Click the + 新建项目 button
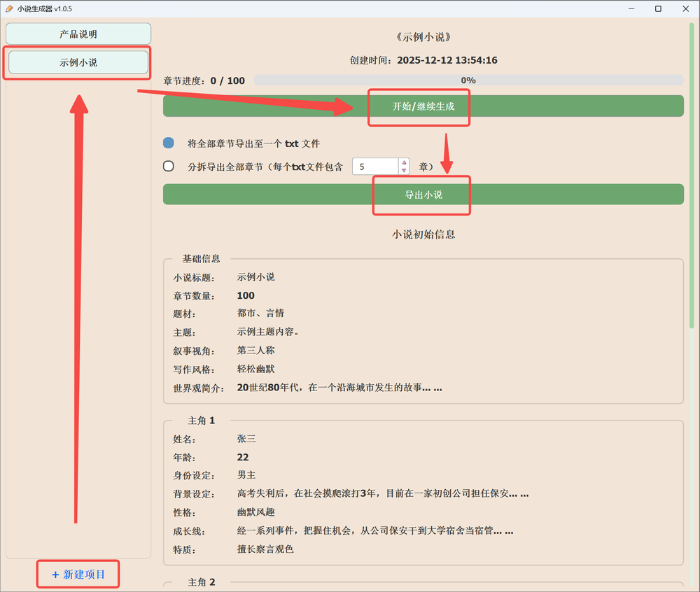Viewport: 700px width, 592px height. click(78, 574)
